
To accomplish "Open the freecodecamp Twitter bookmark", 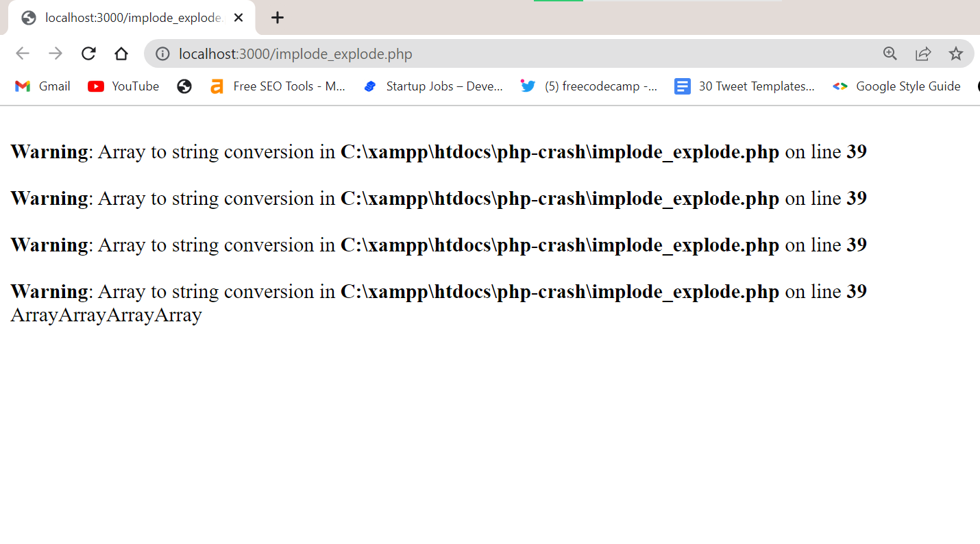I will 589,86.
